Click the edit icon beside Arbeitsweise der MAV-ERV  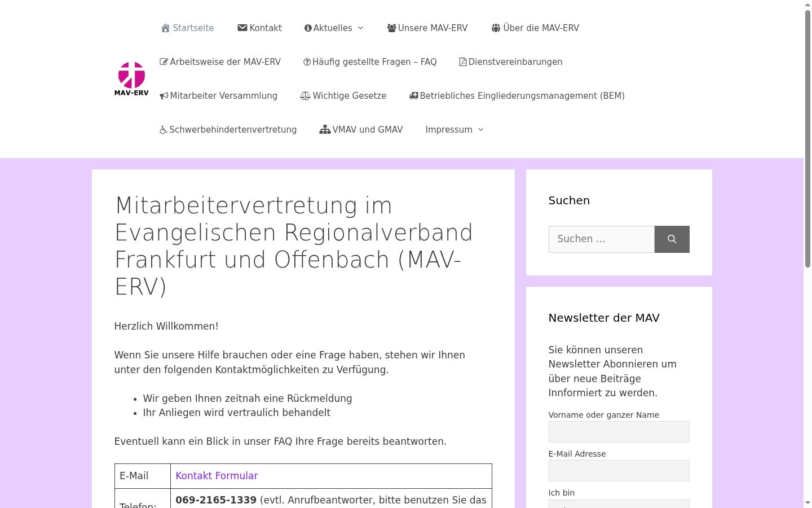point(164,62)
